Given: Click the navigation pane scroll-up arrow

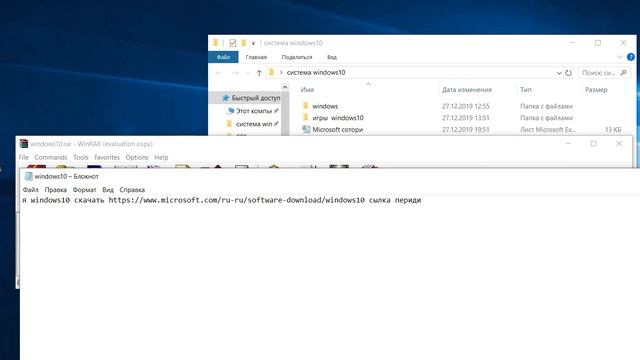Looking at the screenshot, I should [x=285, y=87].
